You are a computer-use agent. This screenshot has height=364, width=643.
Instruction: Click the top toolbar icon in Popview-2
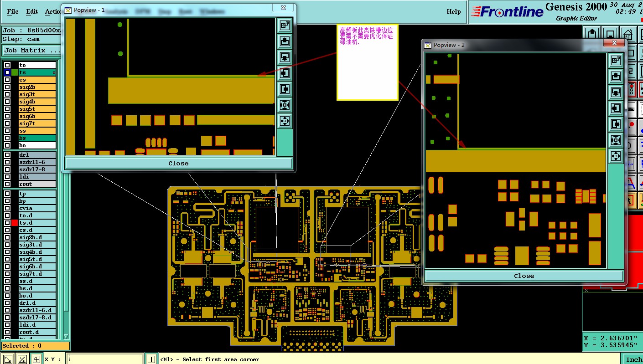[616, 60]
